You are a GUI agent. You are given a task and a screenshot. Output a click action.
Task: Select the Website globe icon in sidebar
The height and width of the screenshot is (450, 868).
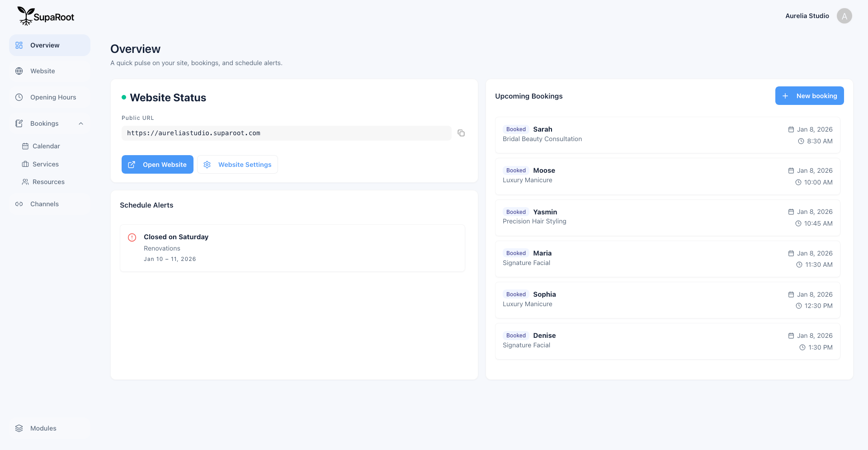[x=19, y=71]
